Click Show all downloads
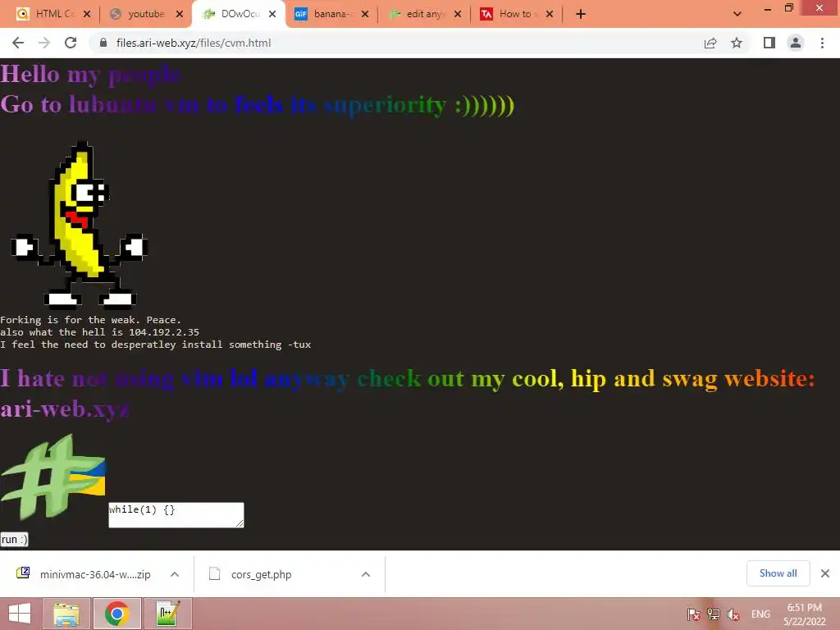 778,573
